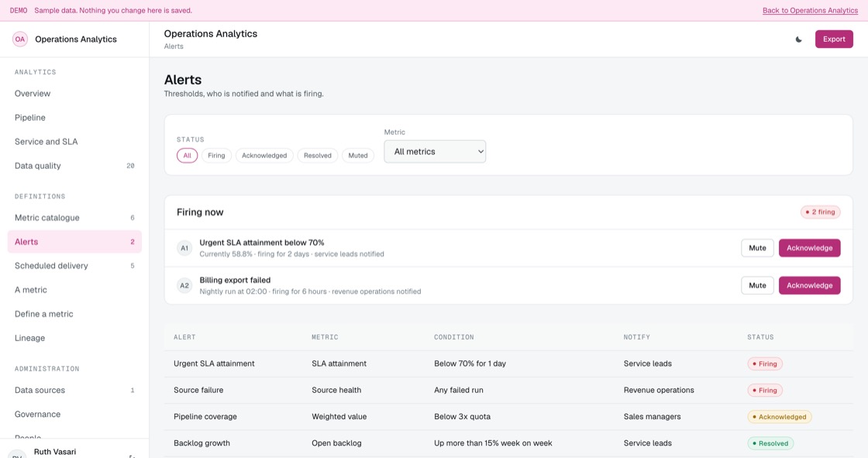Viewport: 868px width, 458px height.
Task: Click Sales managers in Notify column
Action: pos(652,417)
